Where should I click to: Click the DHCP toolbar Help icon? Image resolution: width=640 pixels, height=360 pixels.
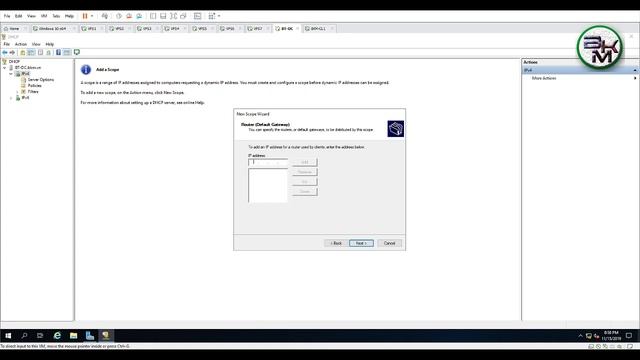coord(58,52)
